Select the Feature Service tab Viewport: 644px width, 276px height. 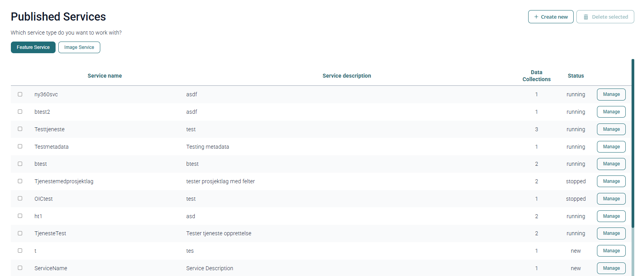click(33, 47)
